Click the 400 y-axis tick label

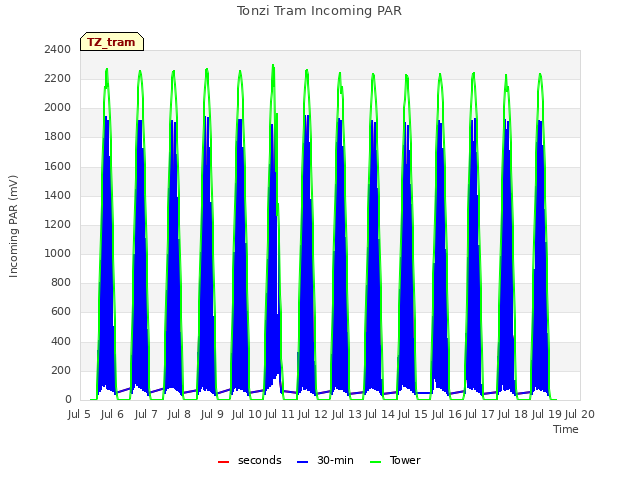pos(61,341)
